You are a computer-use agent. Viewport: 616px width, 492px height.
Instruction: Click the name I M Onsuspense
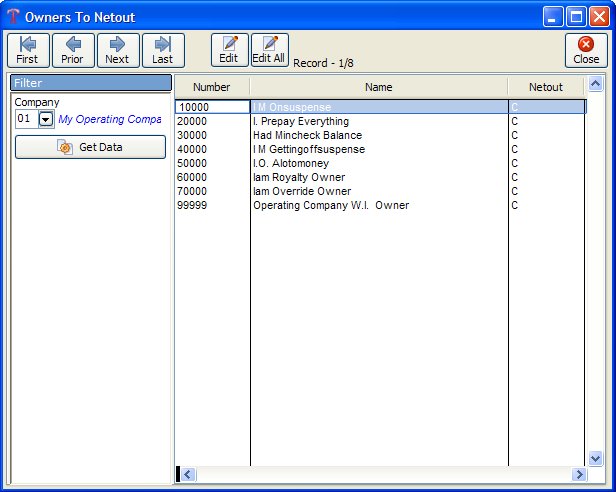(x=292, y=107)
